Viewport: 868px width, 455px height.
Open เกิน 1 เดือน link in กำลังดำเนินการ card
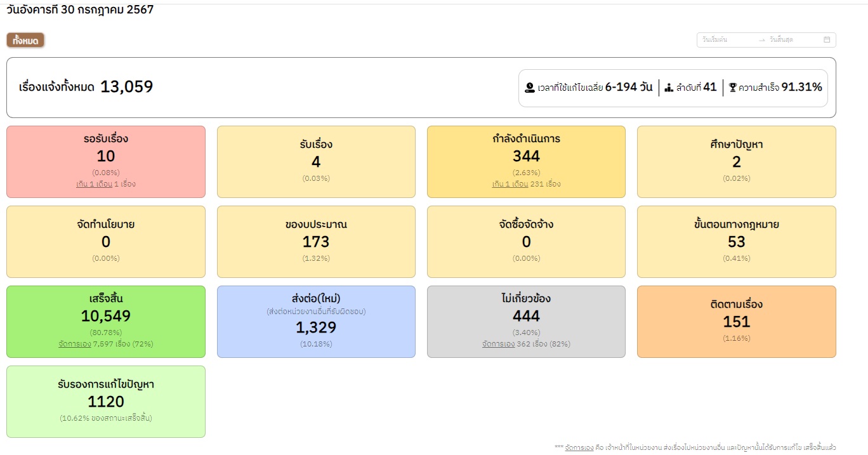(x=510, y=184)
